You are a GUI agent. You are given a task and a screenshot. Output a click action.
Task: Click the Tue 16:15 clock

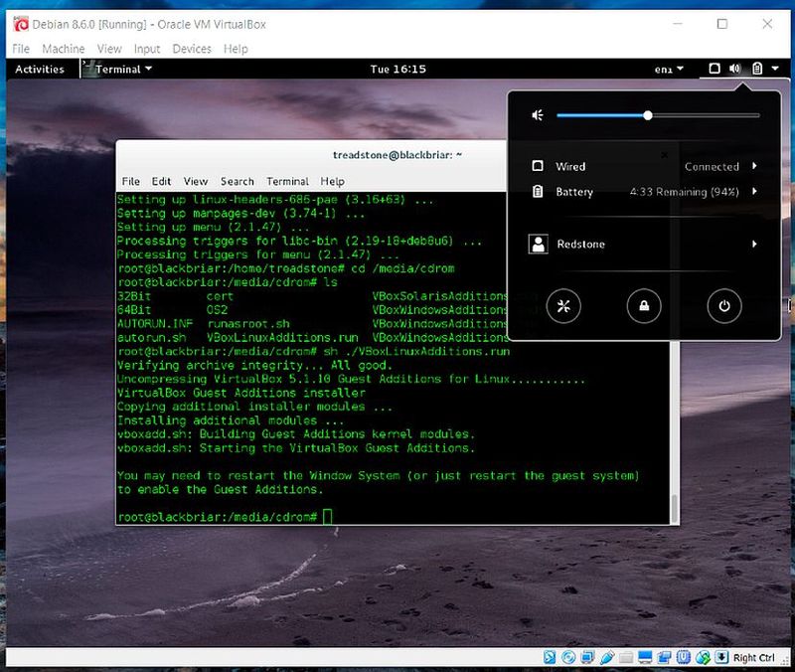pyautogui.click(x=398, y=69)
